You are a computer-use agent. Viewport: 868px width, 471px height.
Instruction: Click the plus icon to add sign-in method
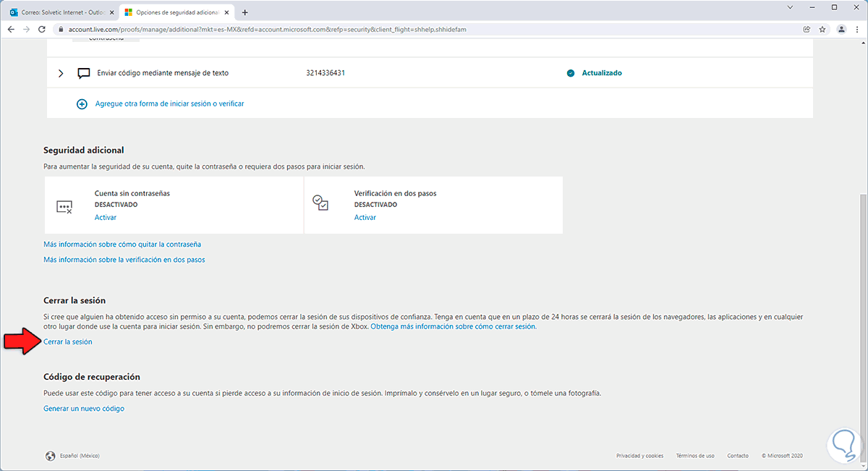coord(82,103)
